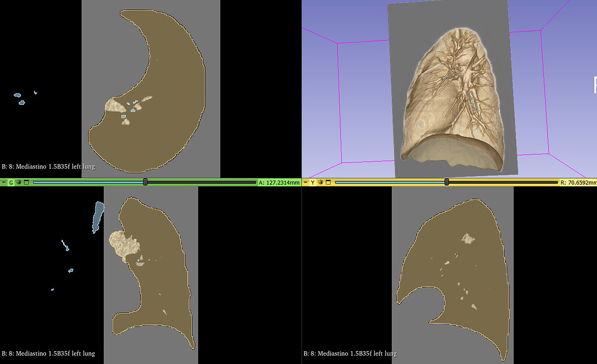Click the R: 70.6592mm offset readout
Screen dimensions: 597x364
tap(577, 182)
